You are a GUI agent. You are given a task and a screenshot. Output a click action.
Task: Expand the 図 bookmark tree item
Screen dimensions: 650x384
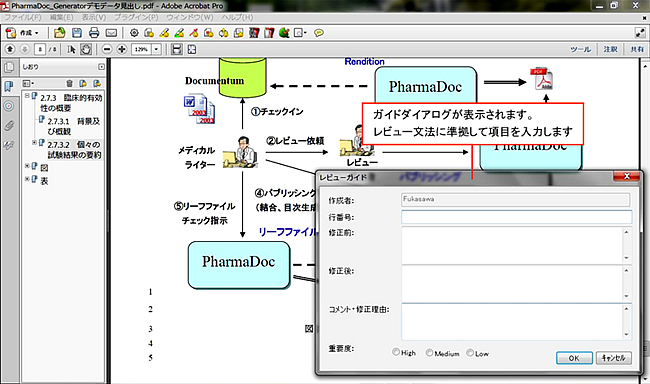pyautogui.click(x=27, y=166)
